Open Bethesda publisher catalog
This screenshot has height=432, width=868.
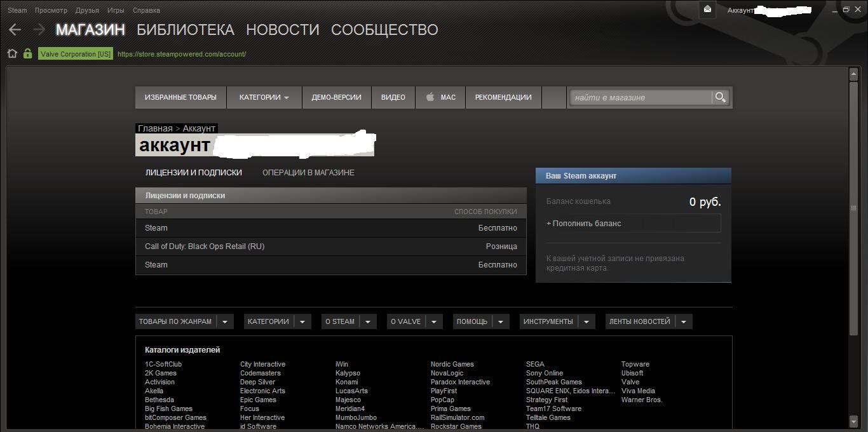pos(159,400)
